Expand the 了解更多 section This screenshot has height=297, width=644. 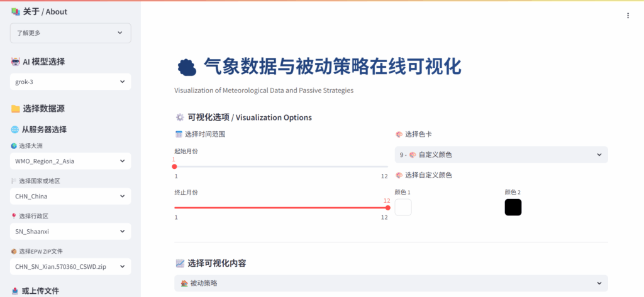click(x=70, y=33)
